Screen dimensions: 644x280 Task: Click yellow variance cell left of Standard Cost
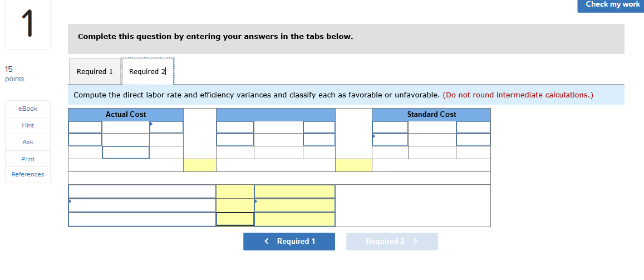(x=353, y=165)
